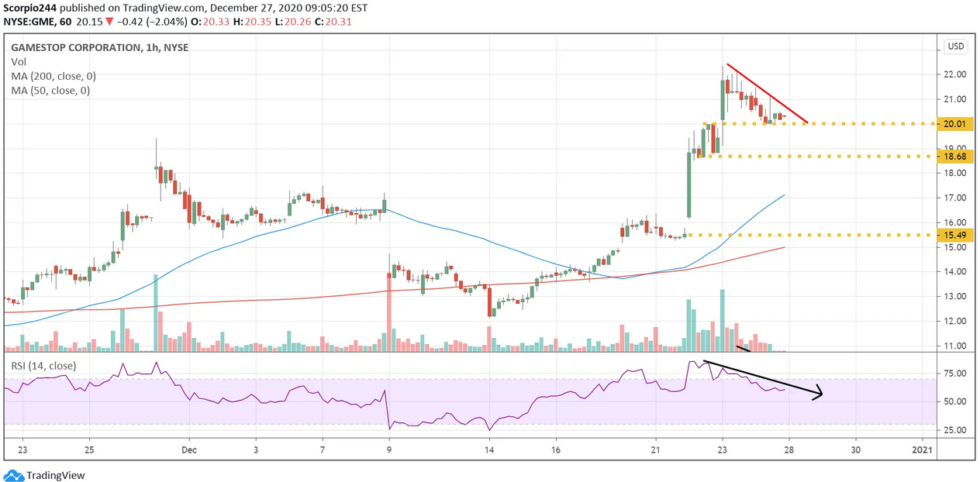Click the Vol indicator label

[x=19, y=61]
